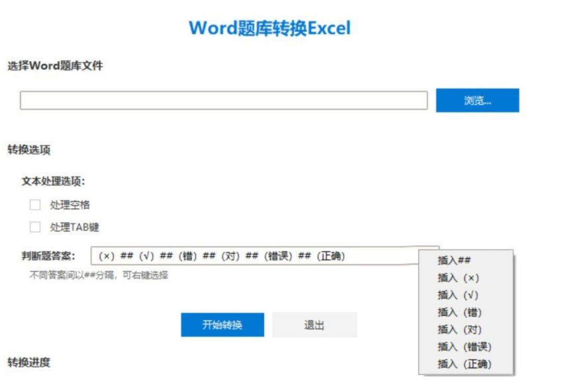
Task: Click the 开始转换 start conversion button
Action: click(x=222, y=324)
